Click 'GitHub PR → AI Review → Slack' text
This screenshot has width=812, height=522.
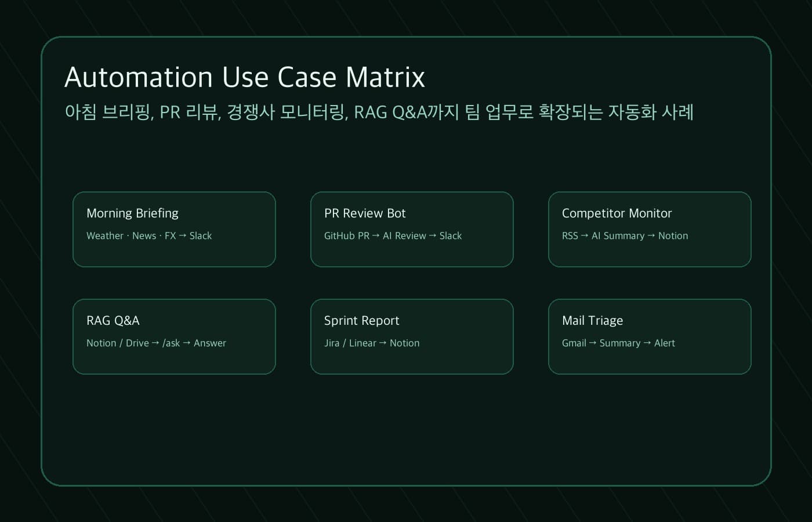click(393, 235)
